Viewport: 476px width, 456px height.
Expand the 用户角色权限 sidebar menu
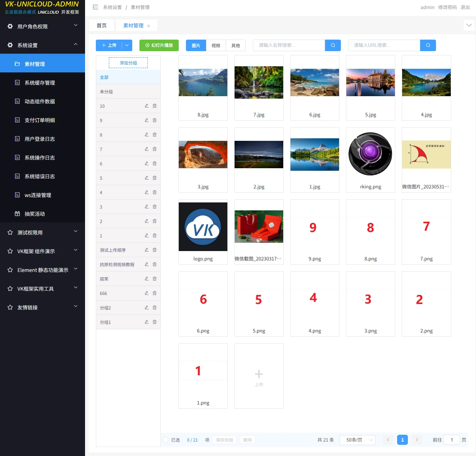click(43, 26)
